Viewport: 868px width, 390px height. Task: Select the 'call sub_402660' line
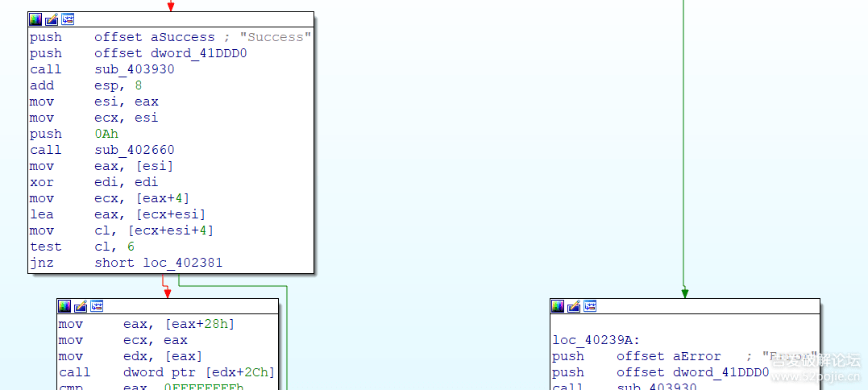point(102,150)
